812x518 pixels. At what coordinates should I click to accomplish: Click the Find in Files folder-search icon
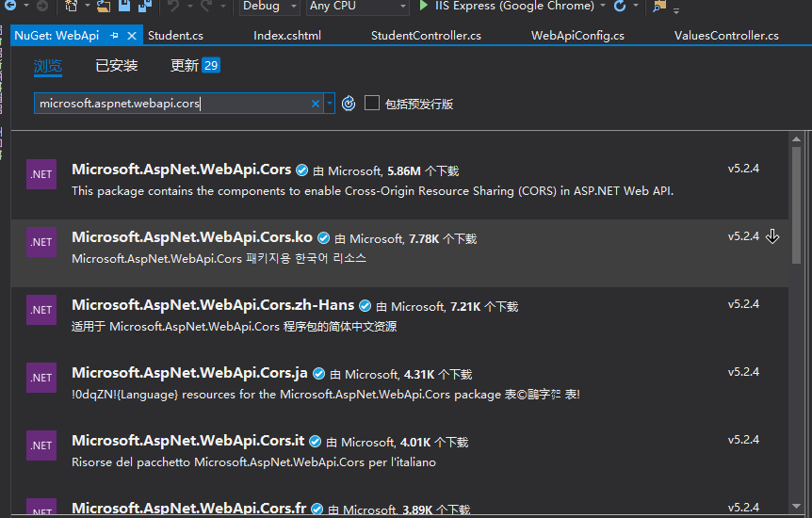(659, 6)
